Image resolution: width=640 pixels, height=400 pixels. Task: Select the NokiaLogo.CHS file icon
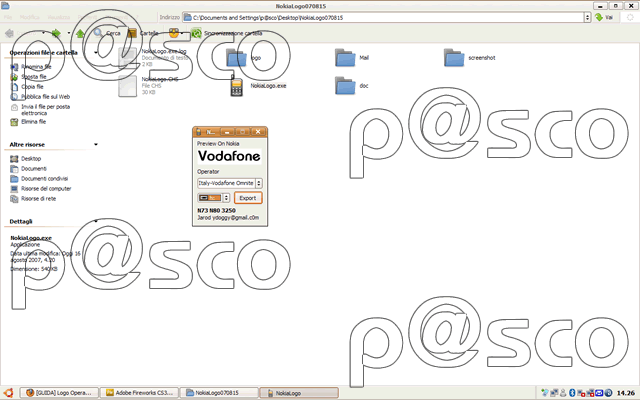pos(127,86)
